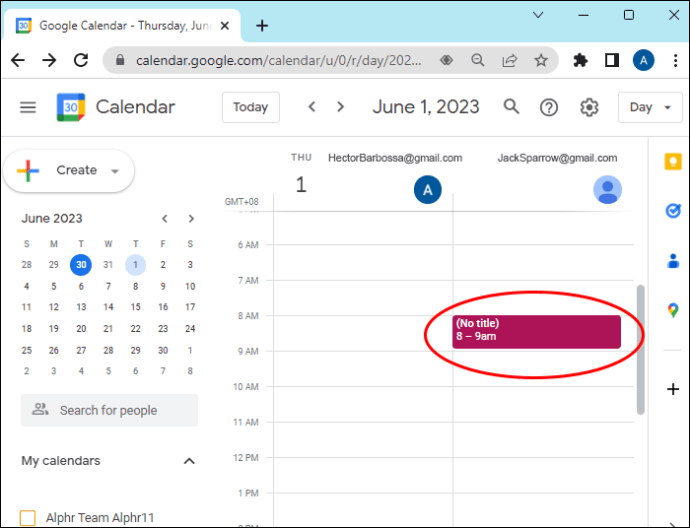Select June 1 in mini calendar
Image resolution: width=690 pixels, height=528 pixels.
(136, 264)
